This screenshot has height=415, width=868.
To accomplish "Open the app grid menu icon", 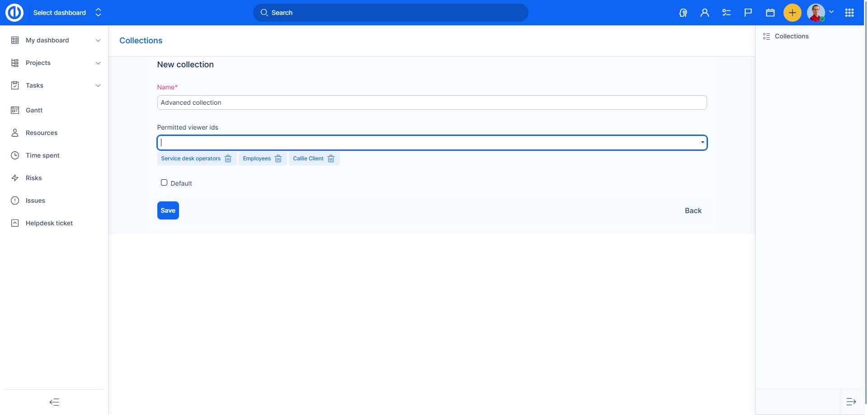I will tap(849, 13).
